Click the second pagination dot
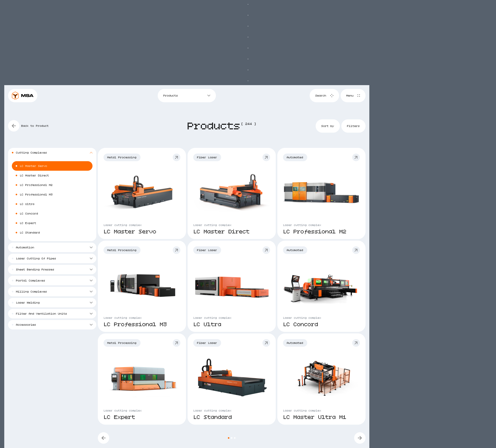 pyautogui.click(x=232, y=438)
